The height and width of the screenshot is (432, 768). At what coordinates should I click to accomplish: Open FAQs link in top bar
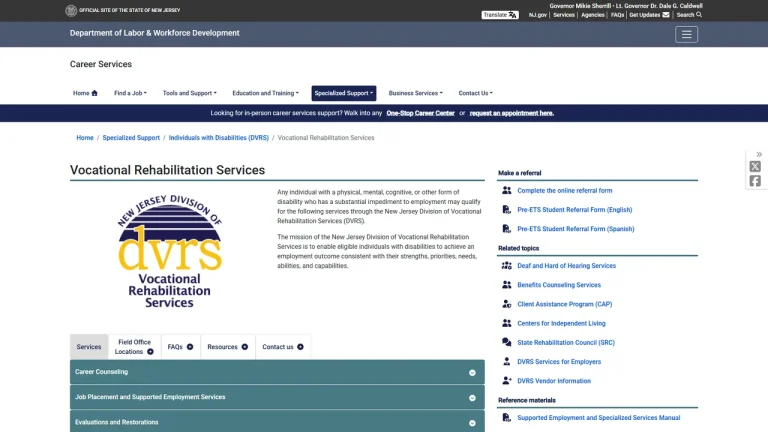pyautogui.click(x=617, y=15)
